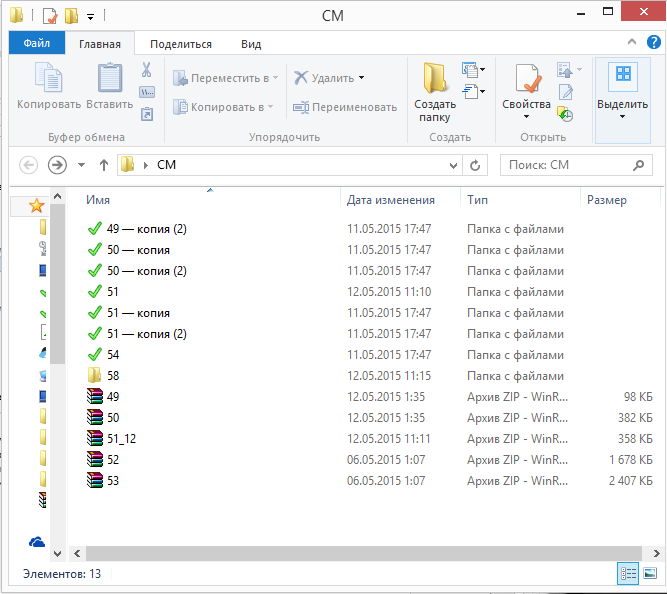Open the Удалить (Delete) dropdown arrow
This screenshot has width=667, height=594.
point(361,78)
